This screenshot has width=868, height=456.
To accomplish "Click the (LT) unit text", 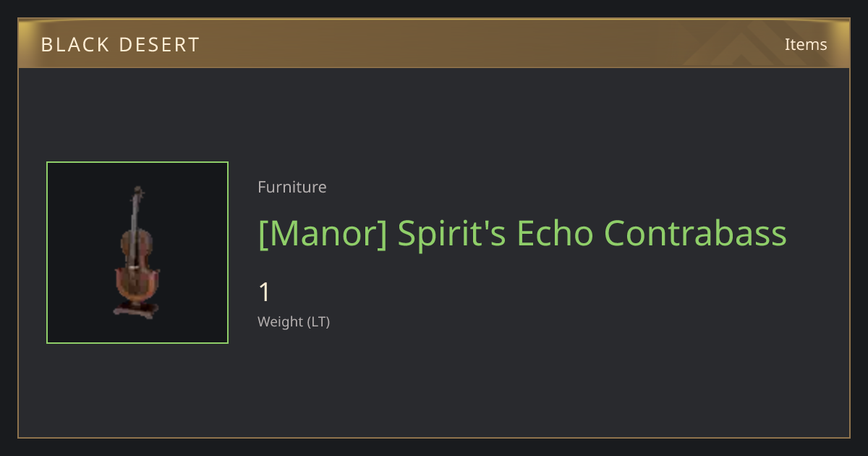I will tap(318, 322).
